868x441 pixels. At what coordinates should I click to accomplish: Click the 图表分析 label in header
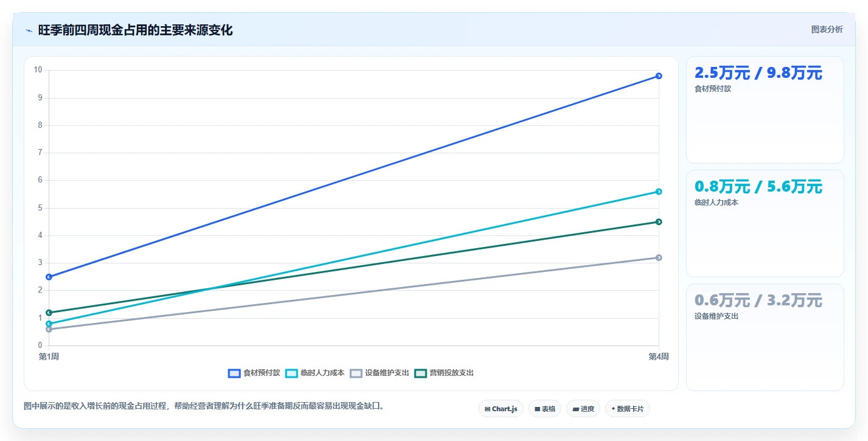pos(827,30)
